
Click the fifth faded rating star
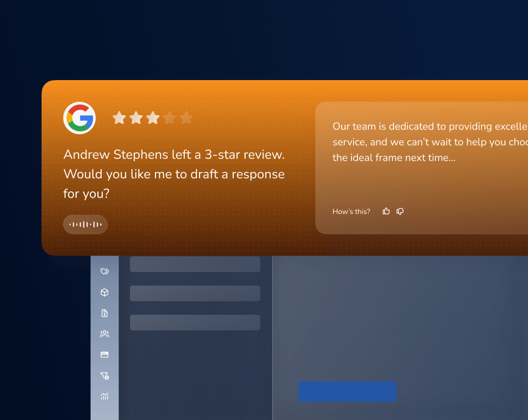click(x=186, y=118)
